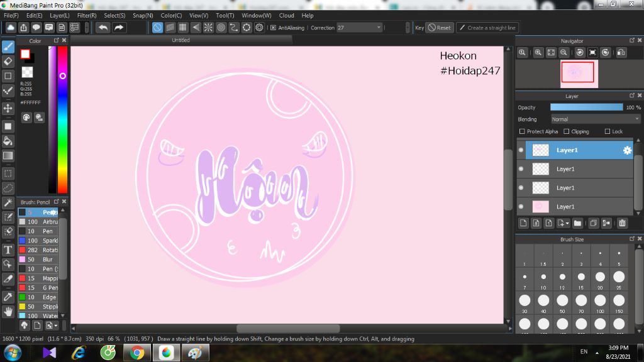The width and height of the screenshot is (644, 362).
Task: Open the Blending mode dropdown
Action: tap(595, 119)
